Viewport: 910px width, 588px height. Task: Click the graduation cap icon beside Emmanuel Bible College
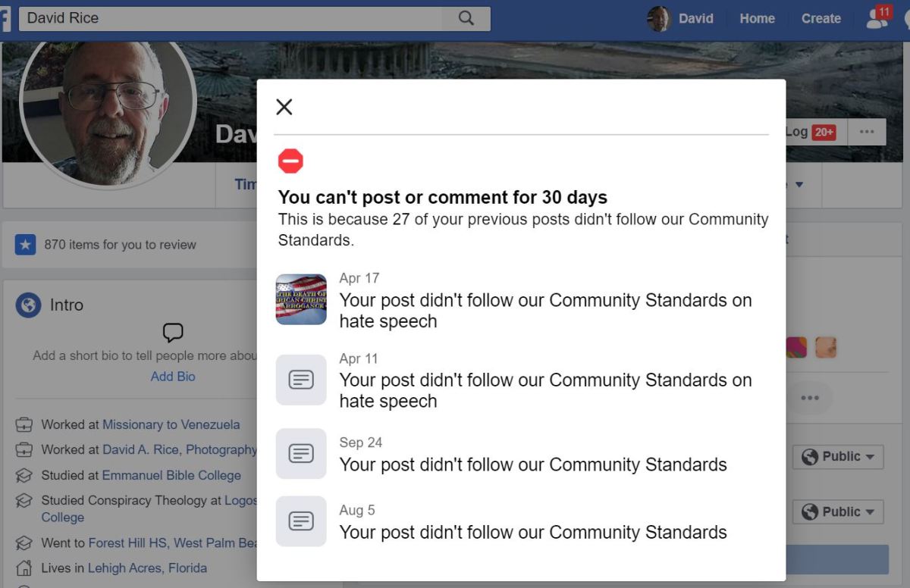(25, 475)
